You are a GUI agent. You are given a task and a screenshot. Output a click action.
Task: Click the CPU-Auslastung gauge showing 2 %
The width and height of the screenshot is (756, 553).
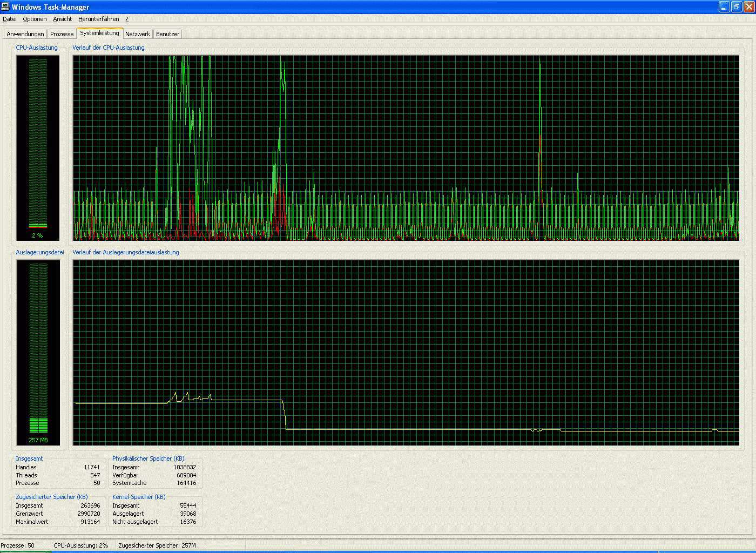38,147
